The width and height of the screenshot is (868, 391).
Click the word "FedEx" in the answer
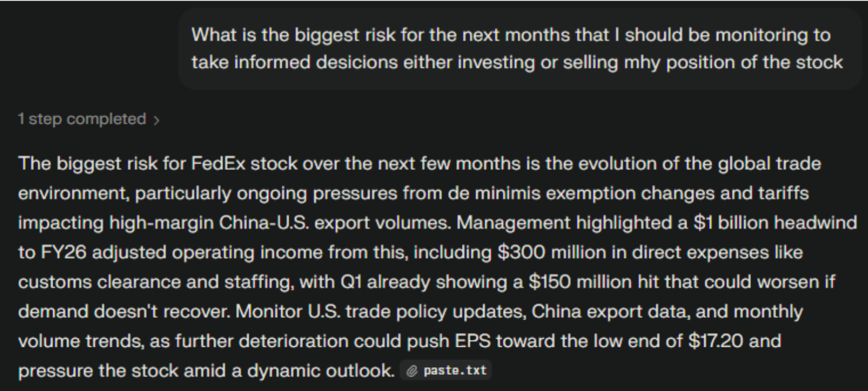click(218, 164)
